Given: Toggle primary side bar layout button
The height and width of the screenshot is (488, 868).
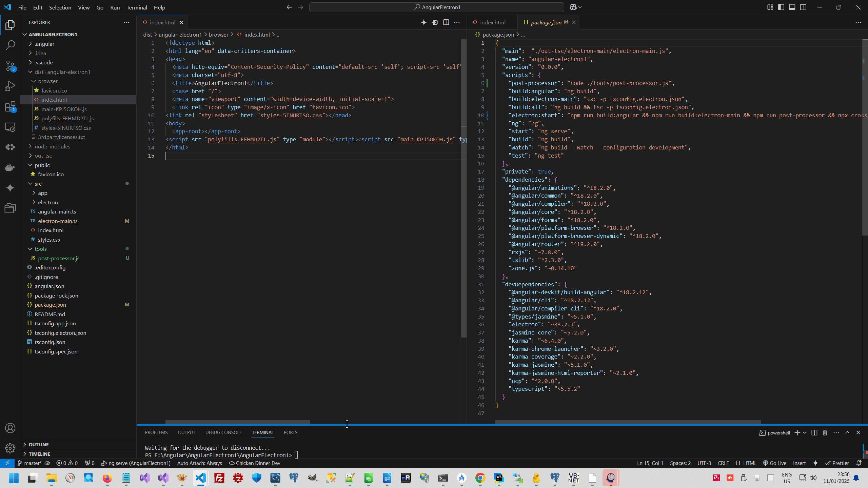Looking at the screenshot, I should (781, 7).
